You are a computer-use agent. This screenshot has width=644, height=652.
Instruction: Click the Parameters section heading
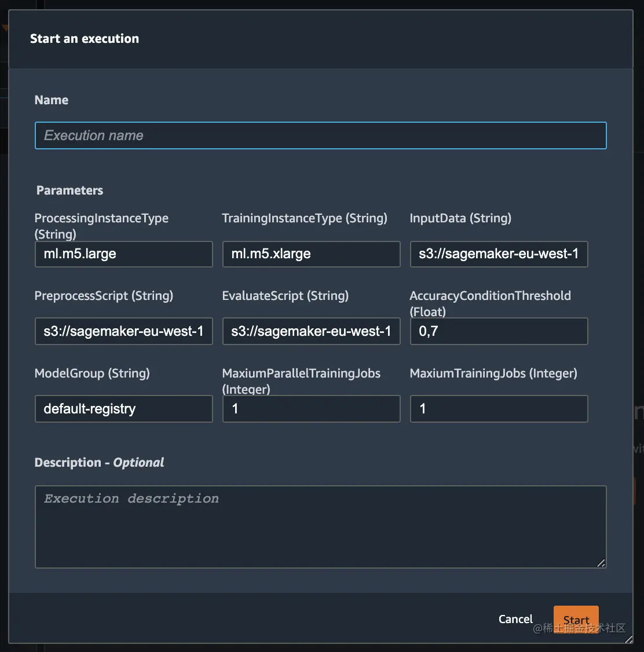click(x=69, y=191)
